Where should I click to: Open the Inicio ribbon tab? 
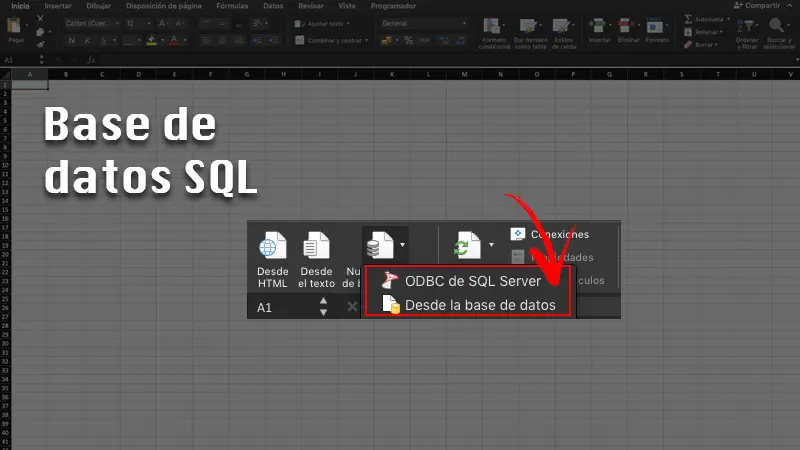(x=20, y=6)
